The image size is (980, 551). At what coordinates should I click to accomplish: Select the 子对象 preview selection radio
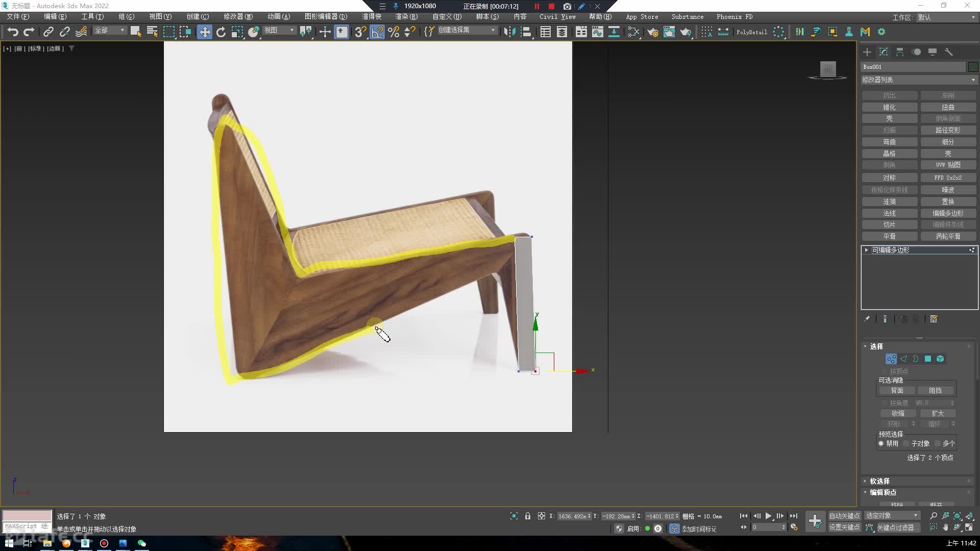[906, 443]
